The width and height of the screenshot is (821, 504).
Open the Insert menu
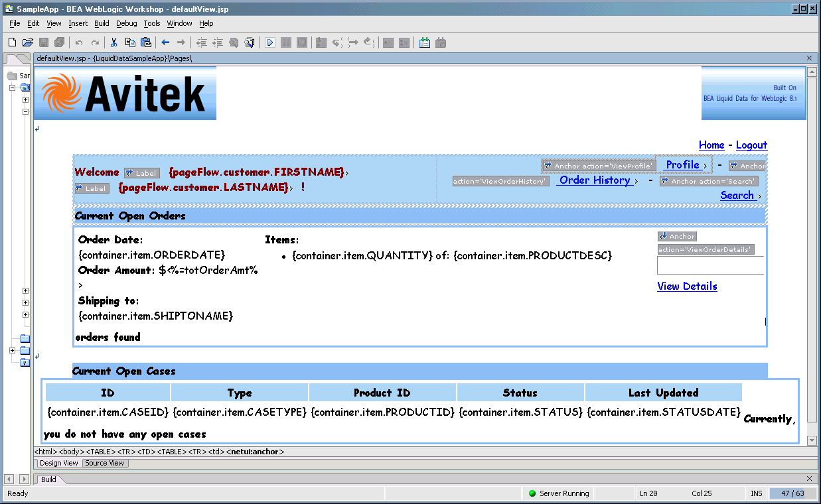(x=78, y=23)
